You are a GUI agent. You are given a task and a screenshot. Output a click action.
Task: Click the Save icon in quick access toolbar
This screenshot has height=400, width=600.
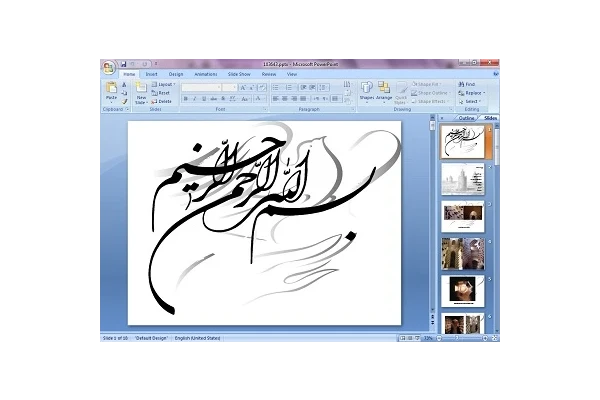point(124,64)
